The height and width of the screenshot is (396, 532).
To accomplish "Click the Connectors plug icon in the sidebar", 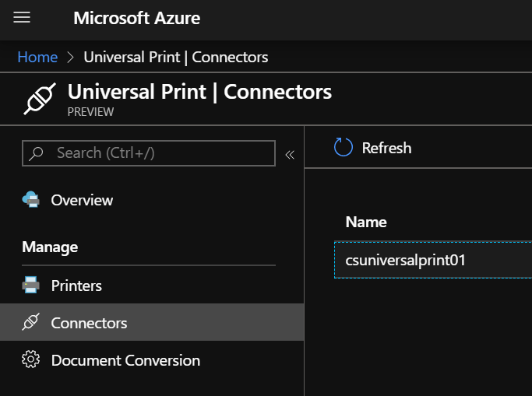I will click(31, 323).
